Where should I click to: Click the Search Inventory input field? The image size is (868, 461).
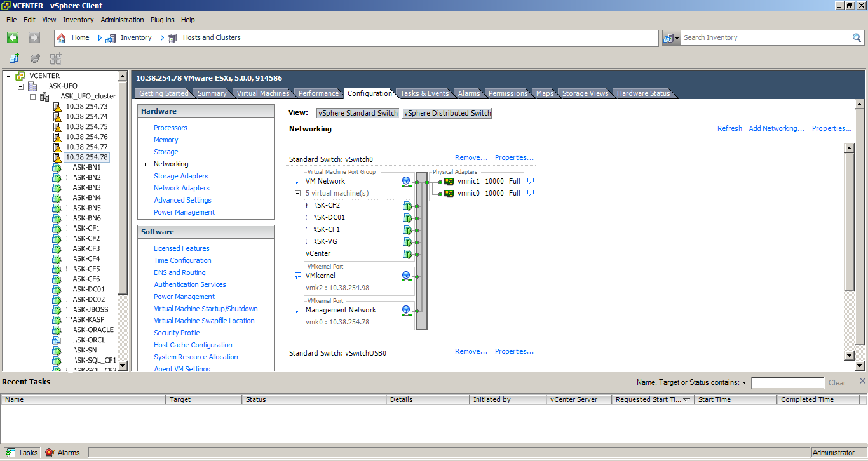[x=765, y=38]
